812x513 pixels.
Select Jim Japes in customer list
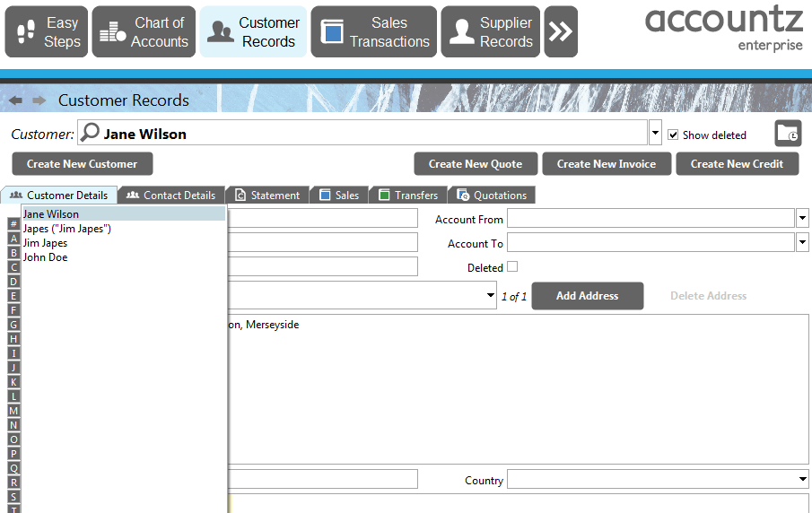point(124,243)
